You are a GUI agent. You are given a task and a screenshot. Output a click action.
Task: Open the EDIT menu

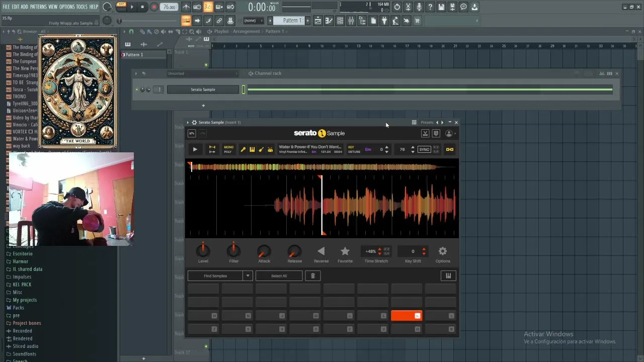pos(16,7)
